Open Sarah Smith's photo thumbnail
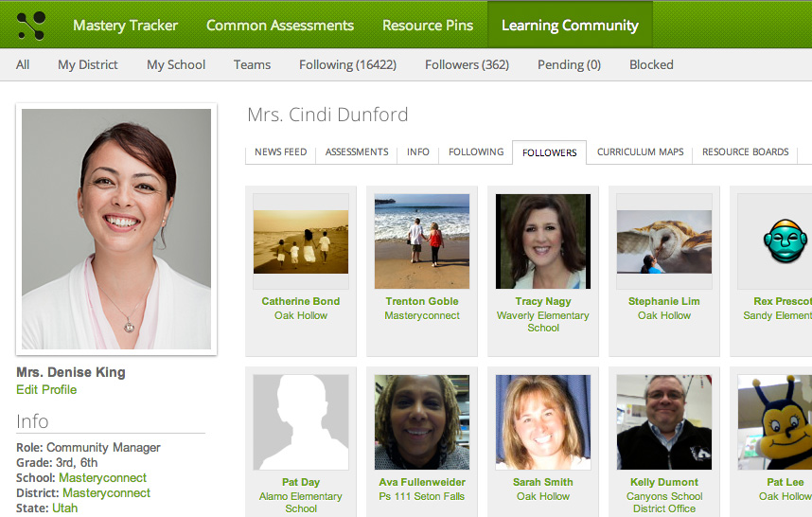Screen dimensions: 812x517 [543, 422]
